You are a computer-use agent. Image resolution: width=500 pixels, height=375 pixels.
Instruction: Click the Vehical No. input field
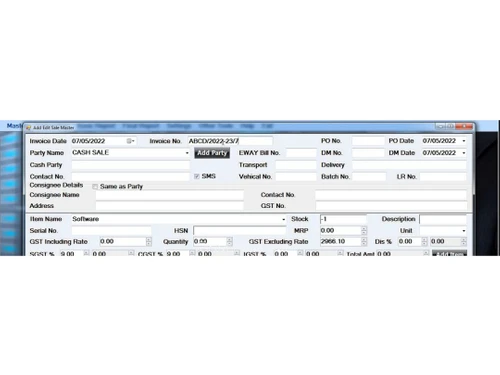click(x=296, y=177)
